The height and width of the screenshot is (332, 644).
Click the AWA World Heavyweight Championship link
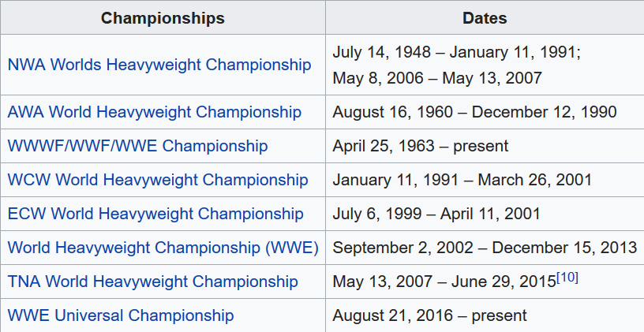(154, 112)
